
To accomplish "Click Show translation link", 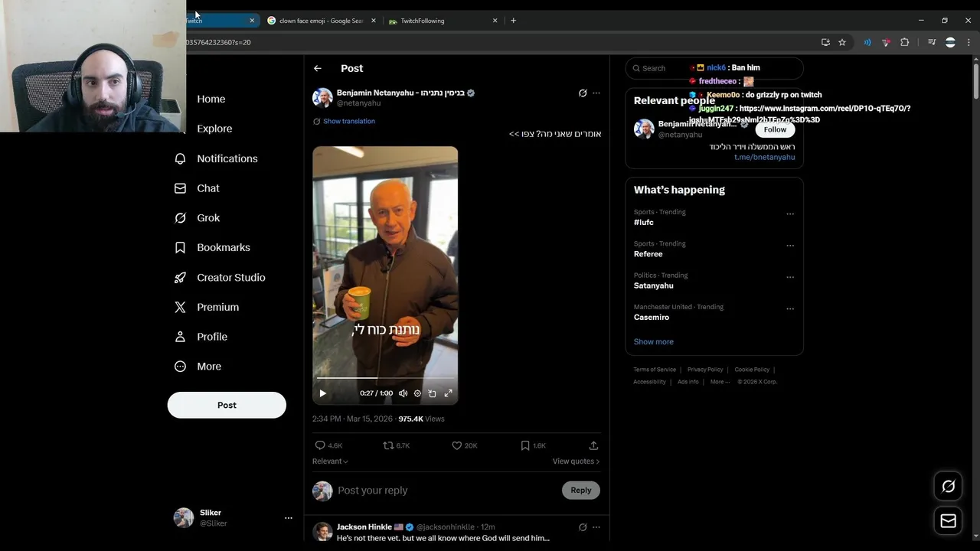I will click(x=349, y=121).
